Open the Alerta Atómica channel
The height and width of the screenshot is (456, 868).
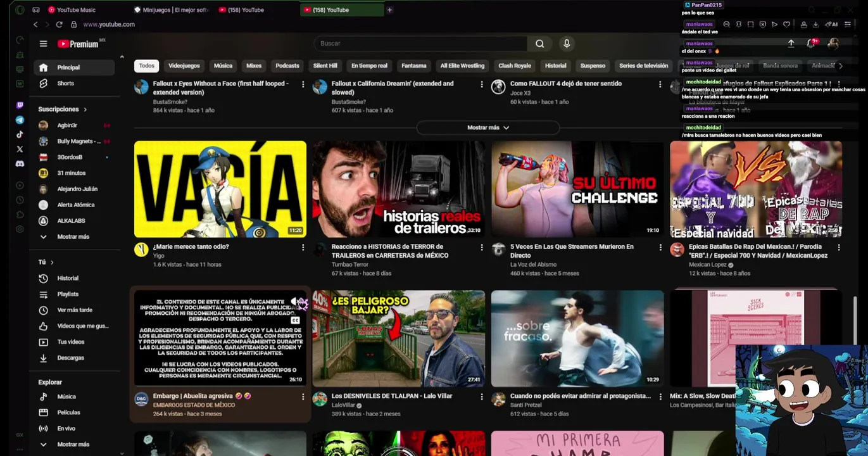click(x=75, y=205)
